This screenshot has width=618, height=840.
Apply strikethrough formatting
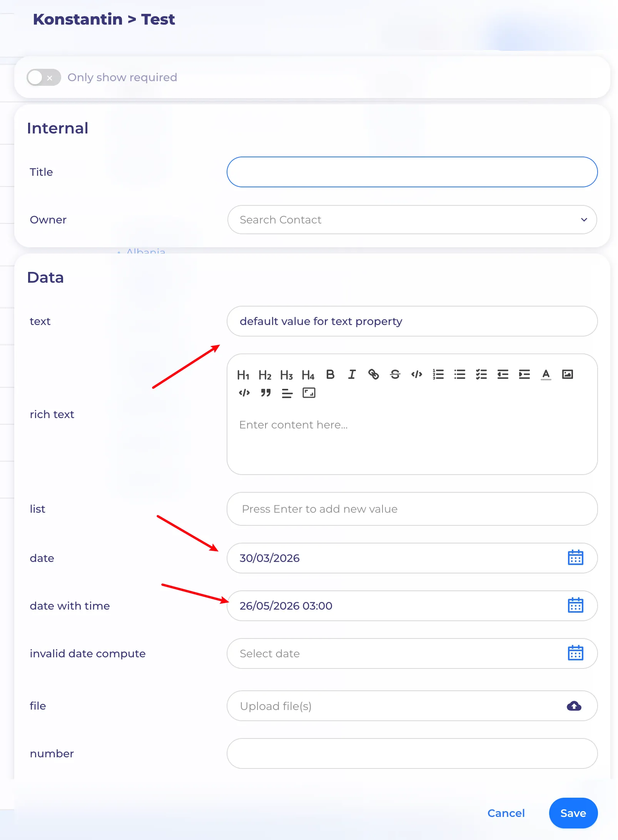coord(395,375)
